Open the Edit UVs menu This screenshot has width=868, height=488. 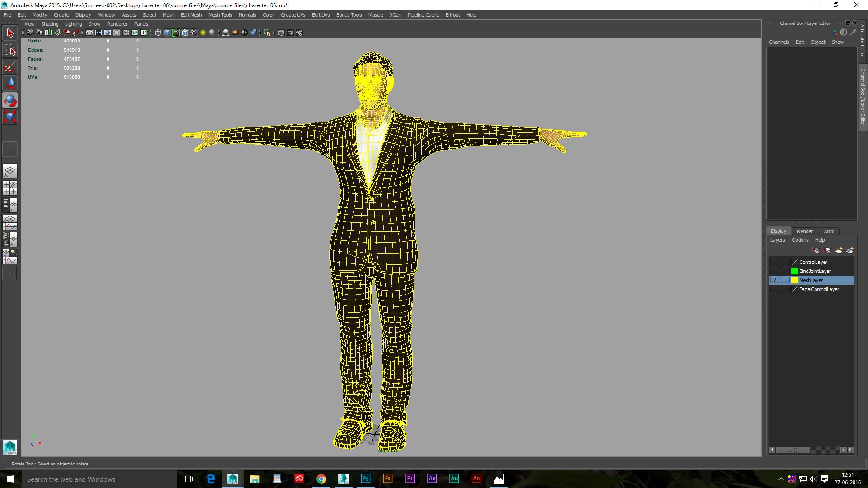[321, 15]
